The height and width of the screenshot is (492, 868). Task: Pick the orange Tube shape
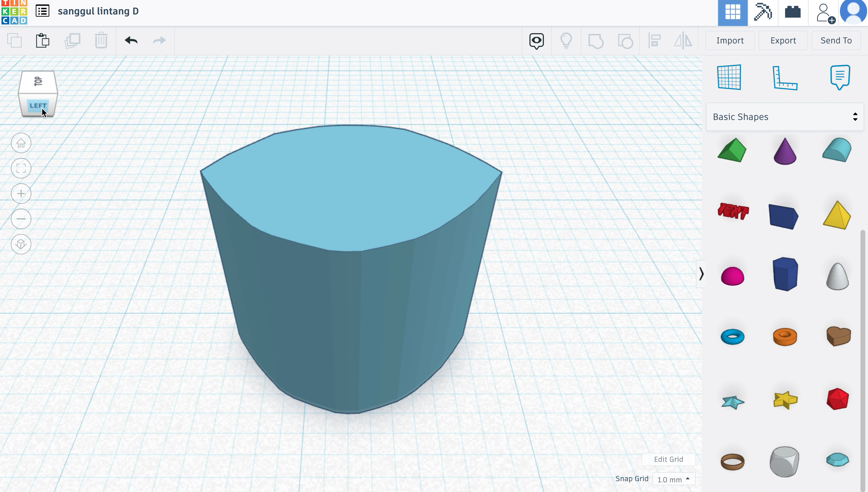pyautogui.click(x=785, y=336)
